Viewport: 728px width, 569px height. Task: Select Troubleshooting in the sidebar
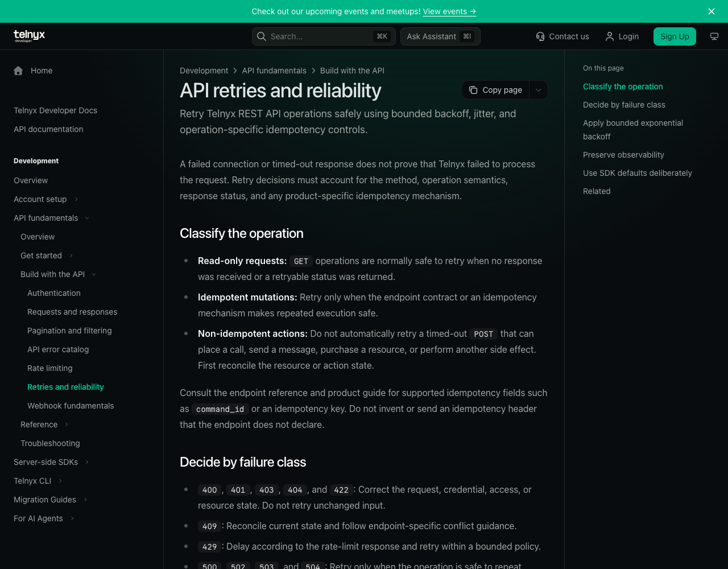(50, 443)
